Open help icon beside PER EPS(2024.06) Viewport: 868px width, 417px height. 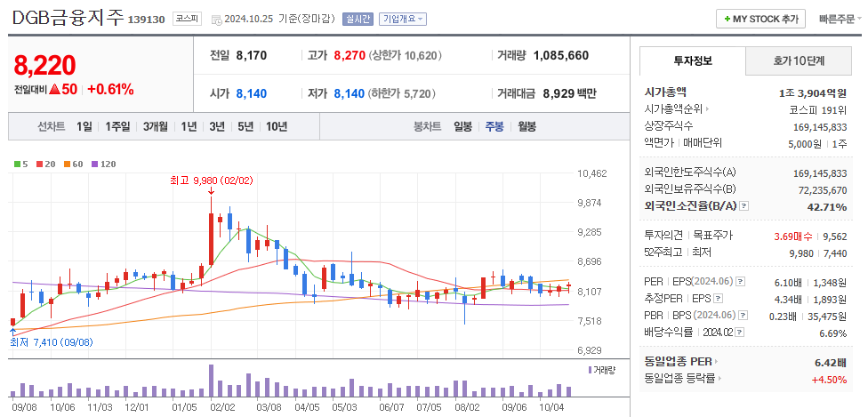(741, 282)
